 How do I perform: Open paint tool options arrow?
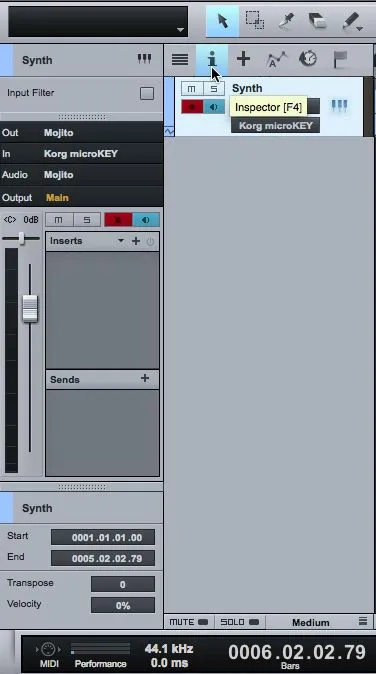[x=360, y=28]
